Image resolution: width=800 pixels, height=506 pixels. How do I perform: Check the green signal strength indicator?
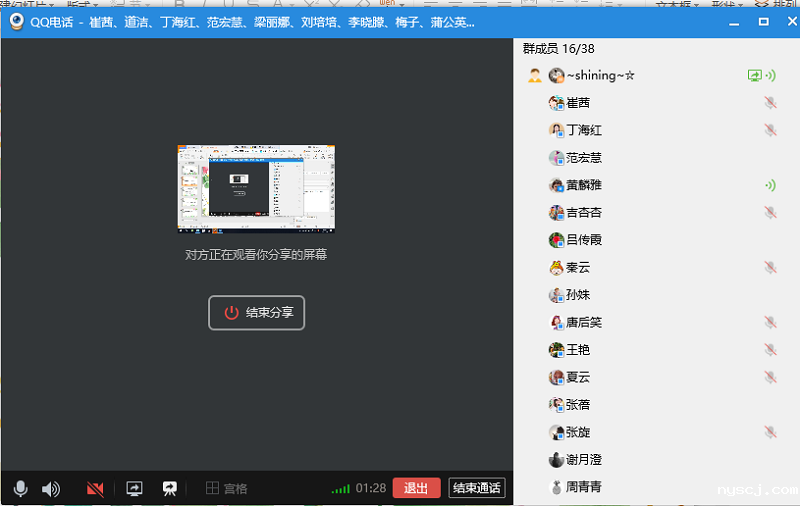[340, 489]
